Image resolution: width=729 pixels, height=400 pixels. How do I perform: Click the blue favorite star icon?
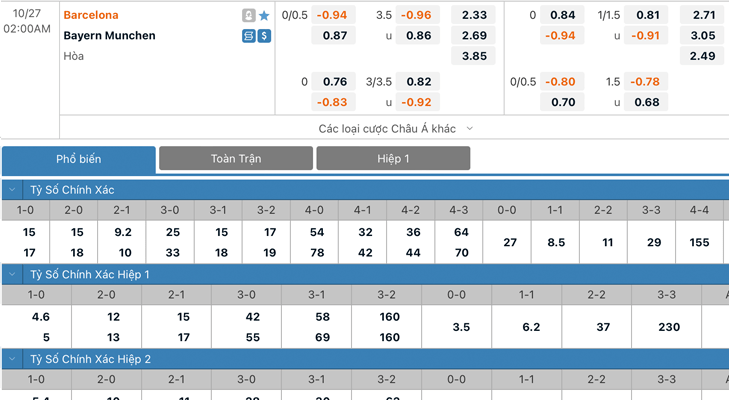click(x=264, y=16)
